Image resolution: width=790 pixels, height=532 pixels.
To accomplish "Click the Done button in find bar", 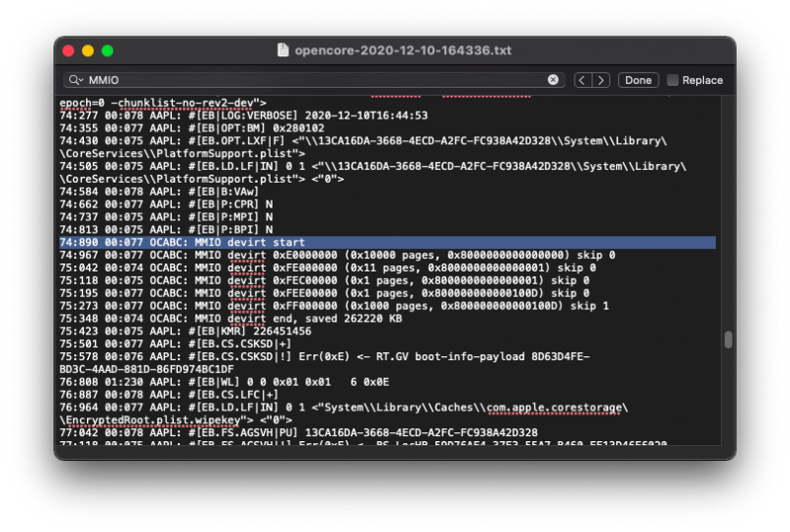I will click(x=638, y=80).
